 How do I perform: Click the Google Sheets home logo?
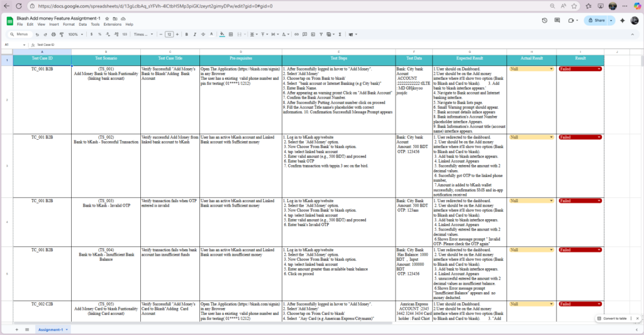[9, 21]
